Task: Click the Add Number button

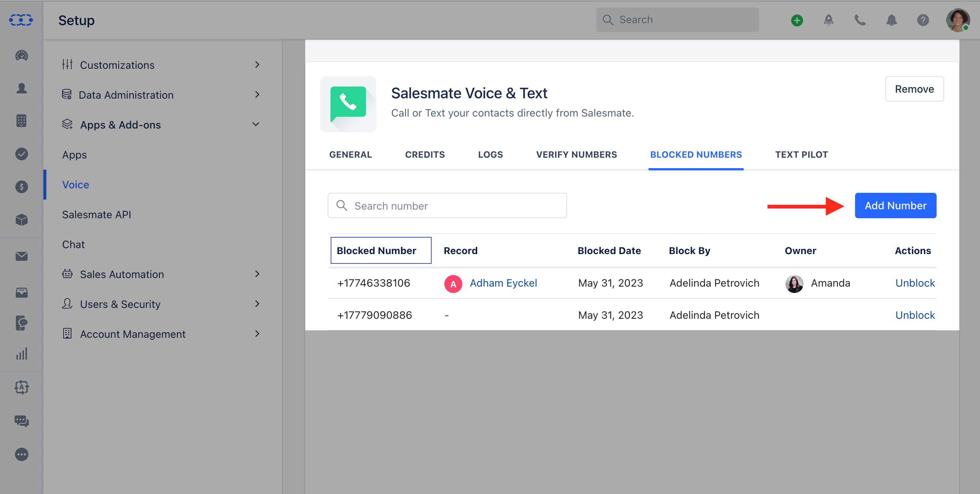Action: (x=895, y=206)
